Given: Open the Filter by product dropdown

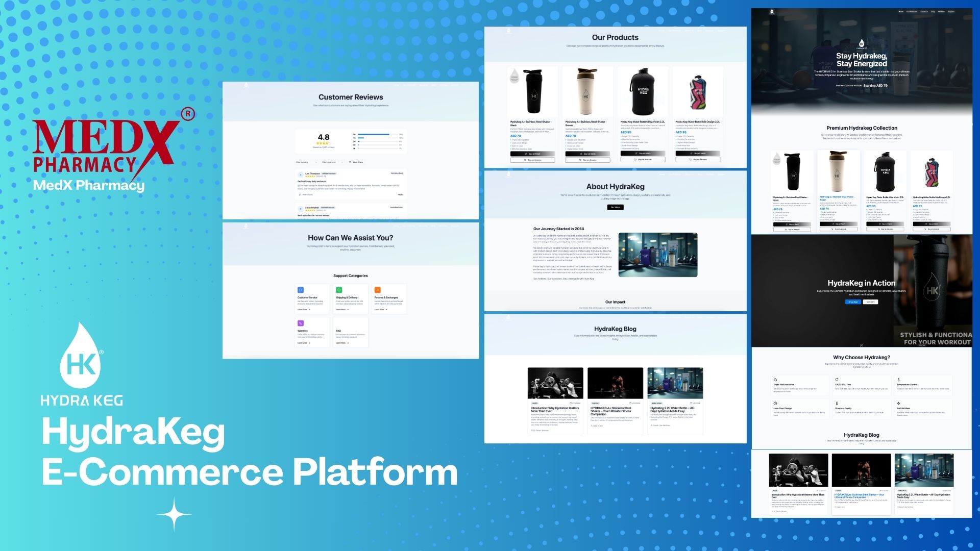Looking at the screenshot, I should [332, 162].
